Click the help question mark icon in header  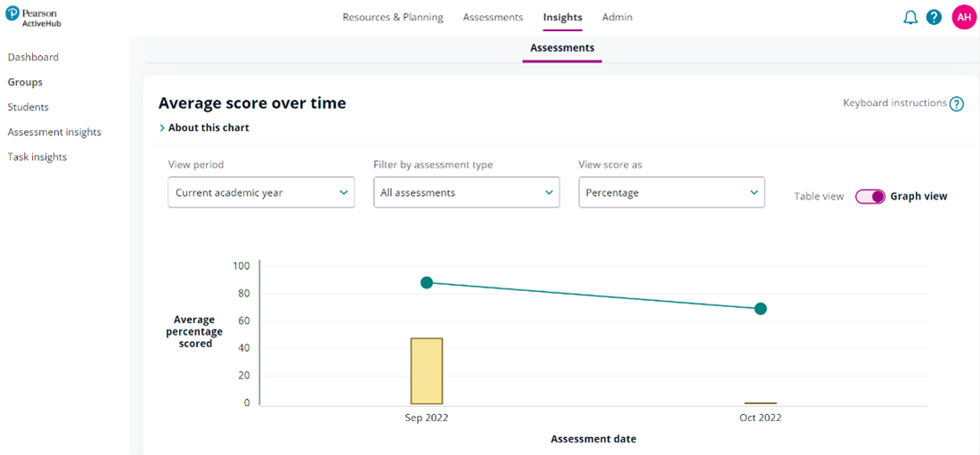tap(934, 18)
